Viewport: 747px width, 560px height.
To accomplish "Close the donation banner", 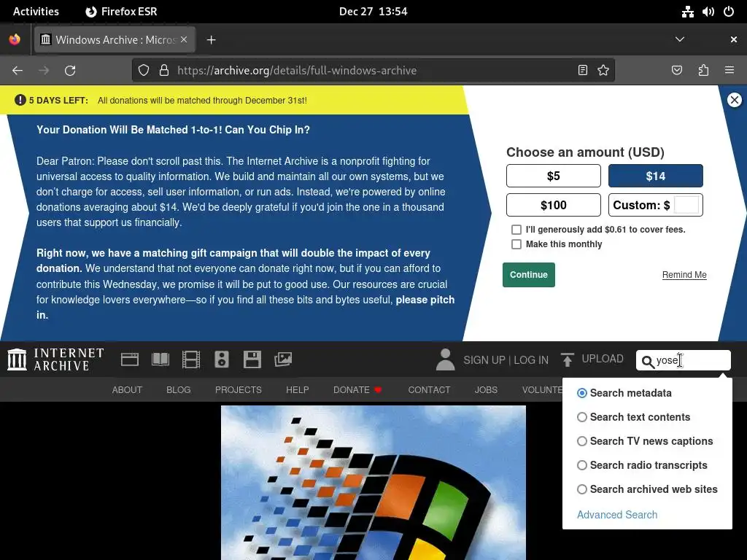I will [x=734, y=100].
